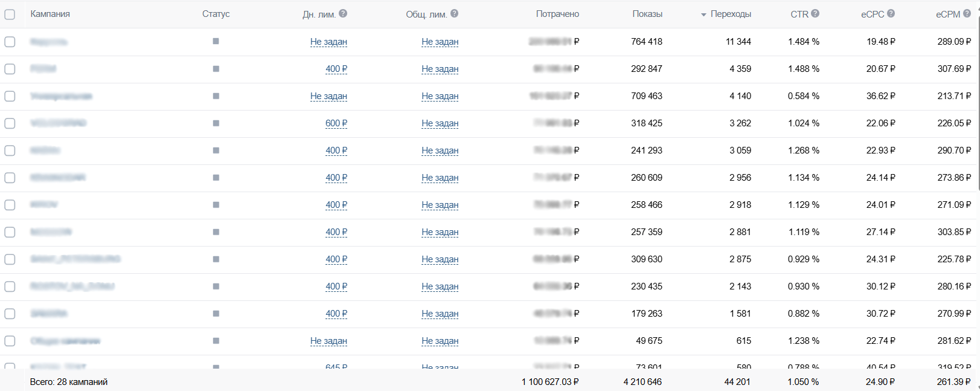The height and width of the screenshot is (391, 980).
Task: Click status icon in row with 764 418 impressions
Action: tap(216, 41)
